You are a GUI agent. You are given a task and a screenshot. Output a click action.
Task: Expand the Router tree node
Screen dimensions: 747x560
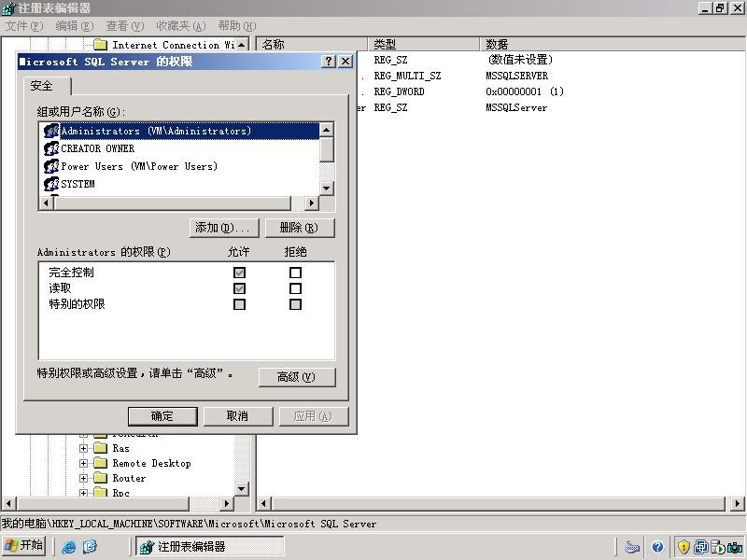[x=83, y=478]
